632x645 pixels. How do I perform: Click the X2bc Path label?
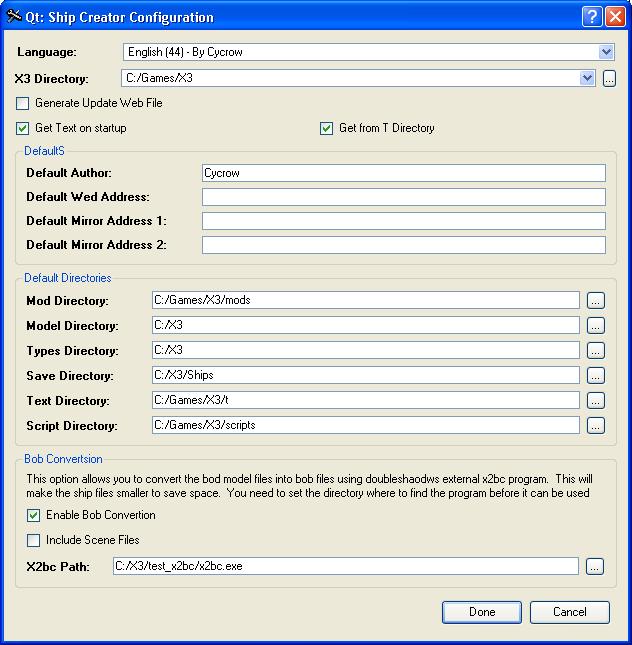tap(58, 567)
